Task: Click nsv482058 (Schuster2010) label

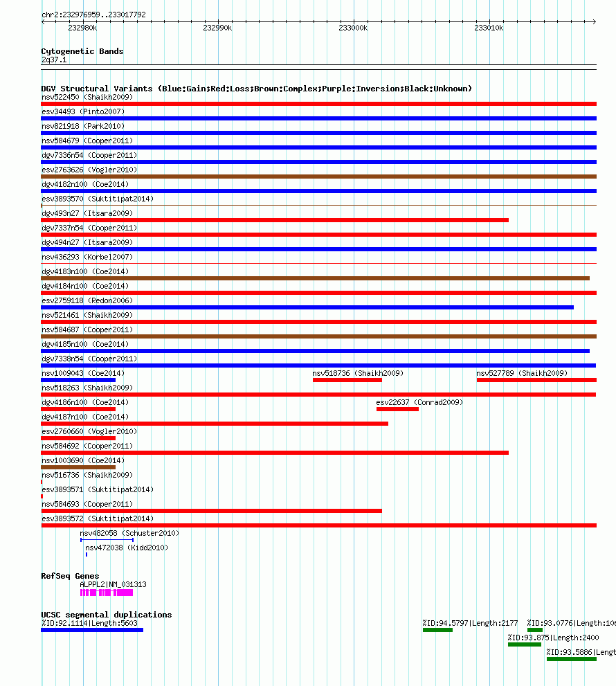Action: (129, 533)
